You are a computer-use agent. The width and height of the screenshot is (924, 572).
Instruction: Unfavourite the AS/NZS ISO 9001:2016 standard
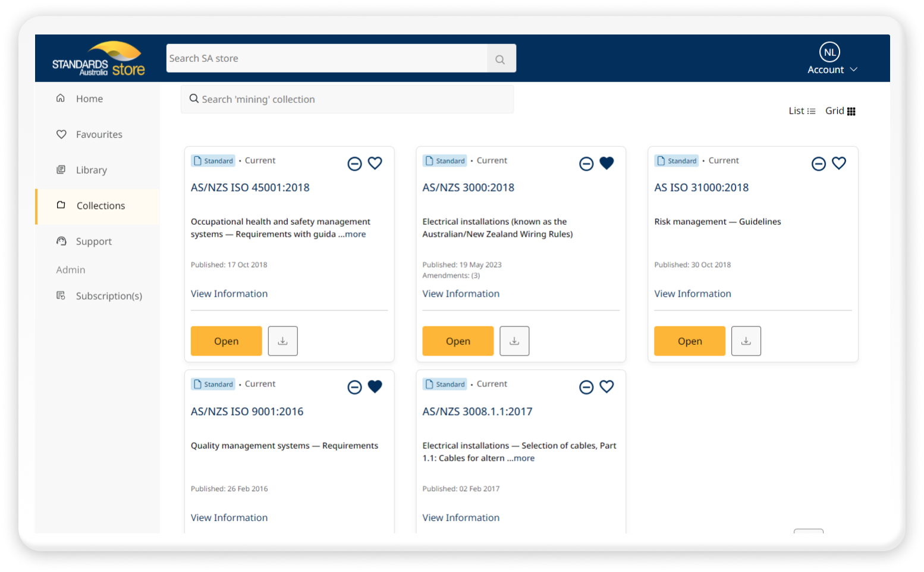375,386
